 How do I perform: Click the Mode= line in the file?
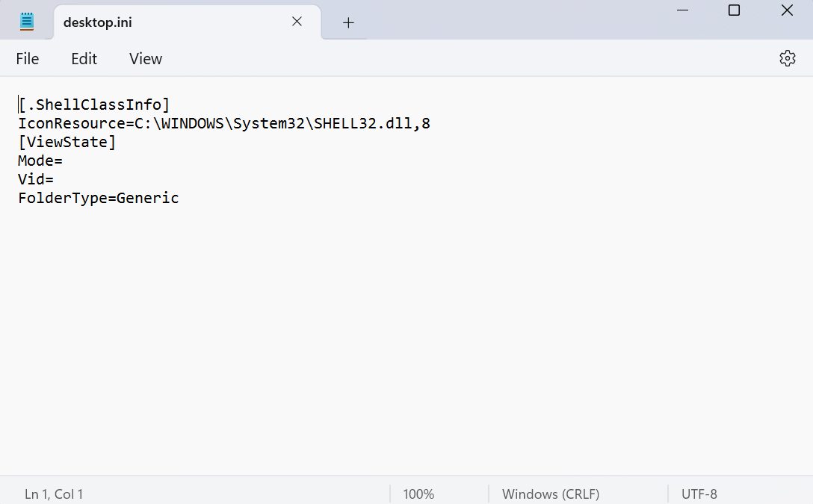[40, 161]
